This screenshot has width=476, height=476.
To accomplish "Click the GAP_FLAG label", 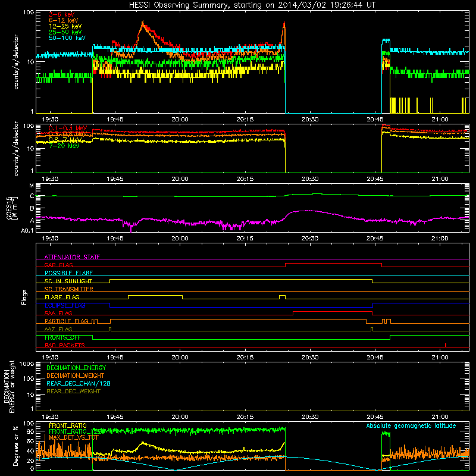I will coord(58,265).
